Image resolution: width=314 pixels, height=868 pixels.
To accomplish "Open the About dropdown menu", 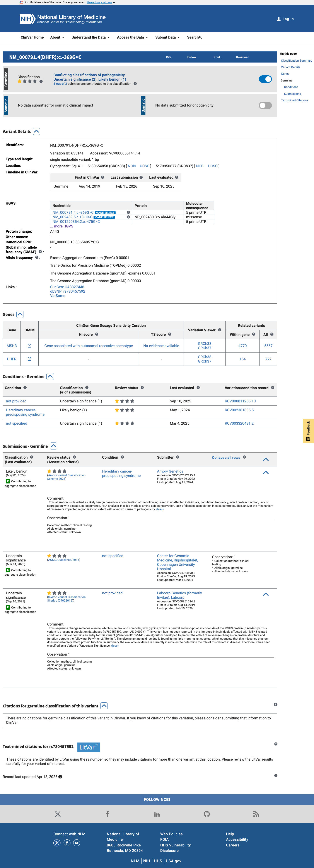I will pyautogui.click(x=57, y=37).
